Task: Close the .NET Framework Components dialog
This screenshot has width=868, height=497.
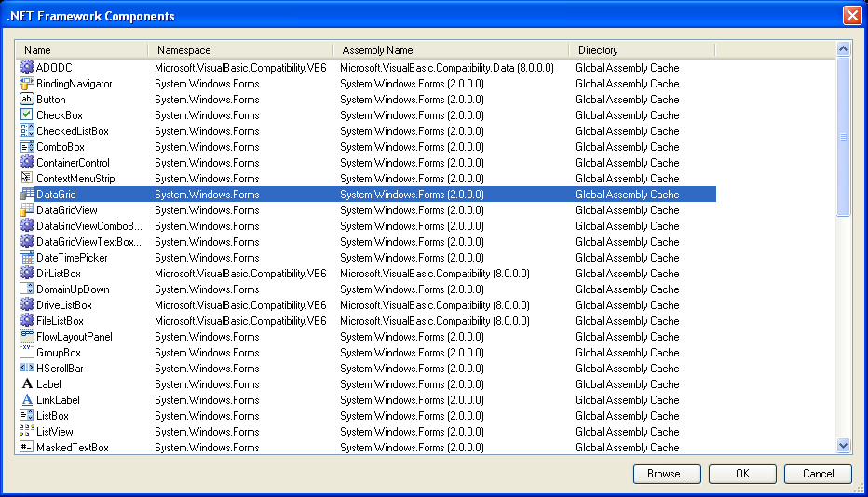Action: coord(852,16)
